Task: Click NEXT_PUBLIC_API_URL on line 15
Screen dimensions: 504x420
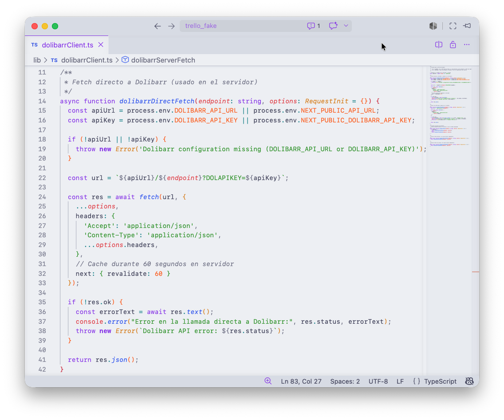Action: (x=338, y=110)
